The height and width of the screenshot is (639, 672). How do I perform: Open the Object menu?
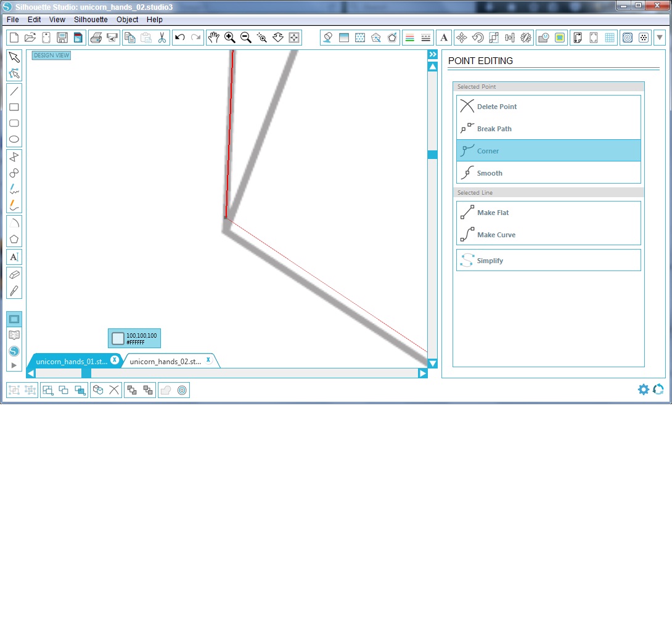point(127,20)
